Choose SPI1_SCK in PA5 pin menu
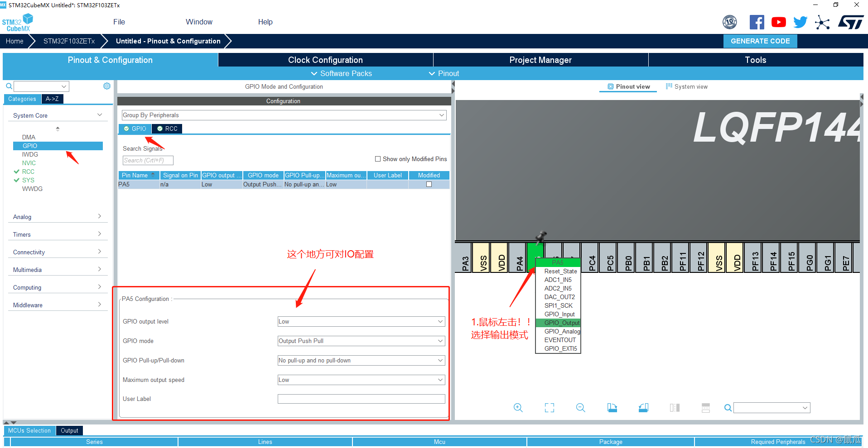The width and height of the screenshot is (868, 448). click(558, 305)
